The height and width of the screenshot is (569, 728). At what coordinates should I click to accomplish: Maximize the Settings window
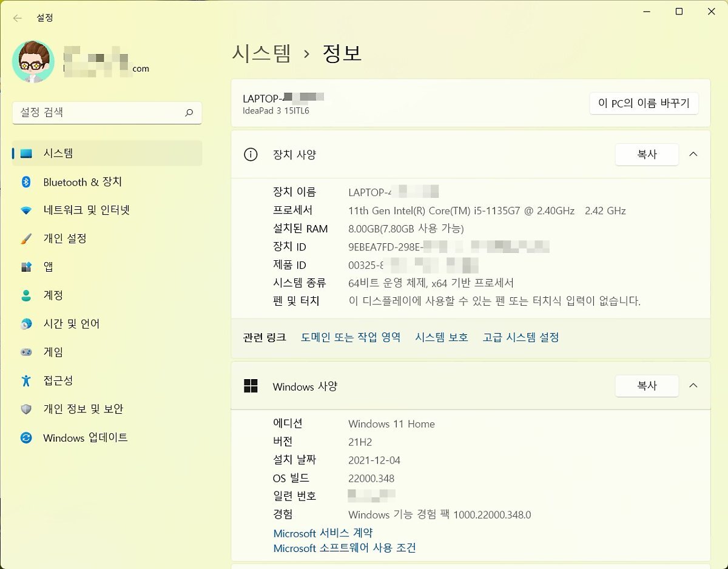(679, 12)
